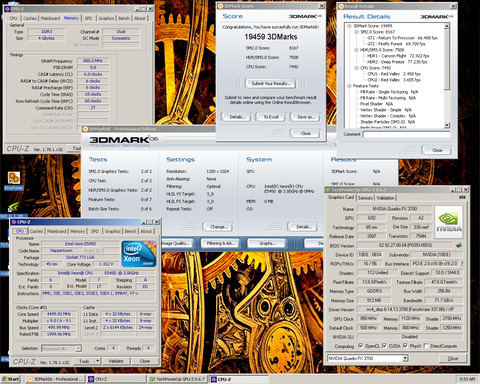Image resolution: width=480 pixels, height=384 pixels.
Task: Click the Validate button in CPU-Z
Action: pos(116,361)
